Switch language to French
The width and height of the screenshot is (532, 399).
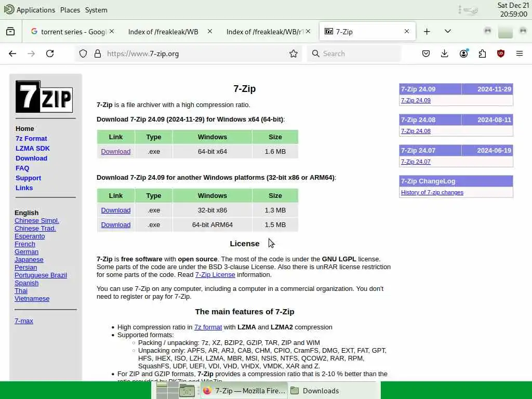25,244
